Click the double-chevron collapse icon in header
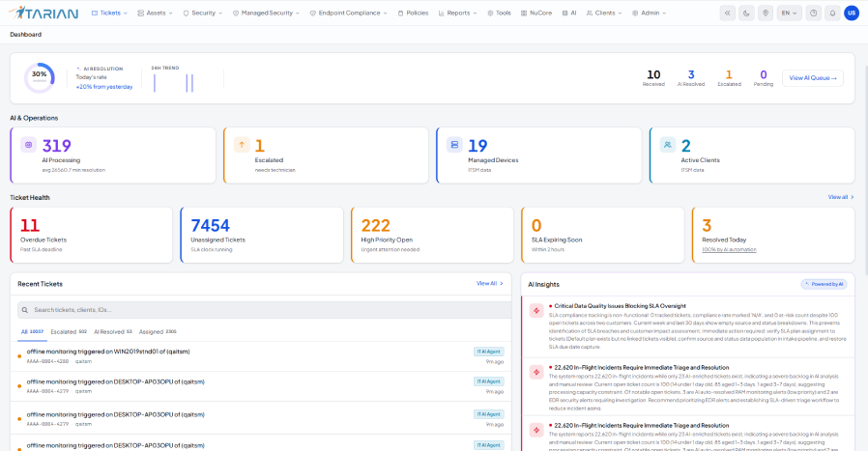This screenshot has height=451, width=868. coord(728,13)
